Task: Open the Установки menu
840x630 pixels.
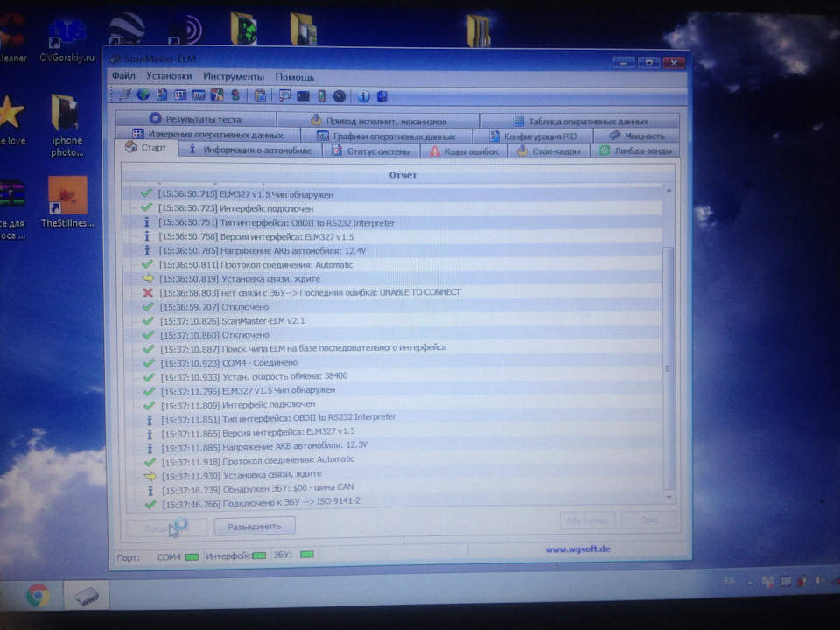Action: pos(169,77)
